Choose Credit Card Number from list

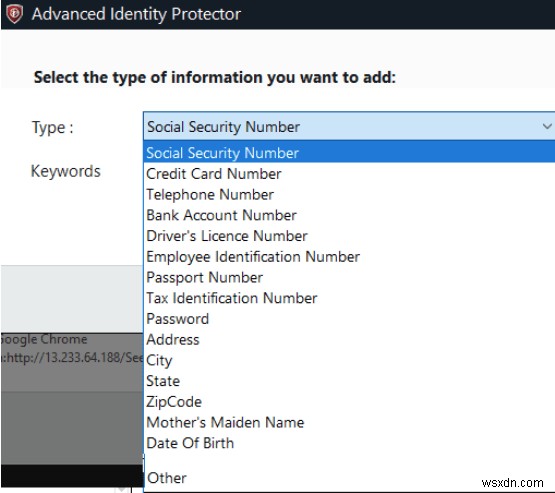tap(350, 174)
